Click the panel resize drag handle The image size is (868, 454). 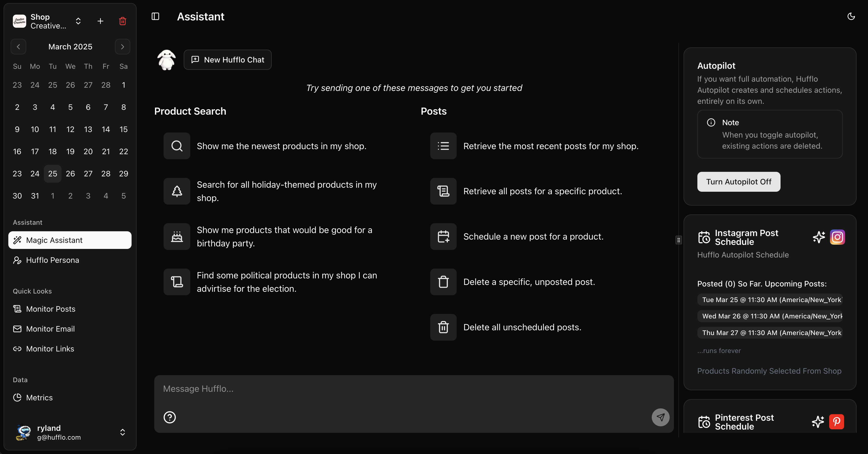tap(679, 240)
